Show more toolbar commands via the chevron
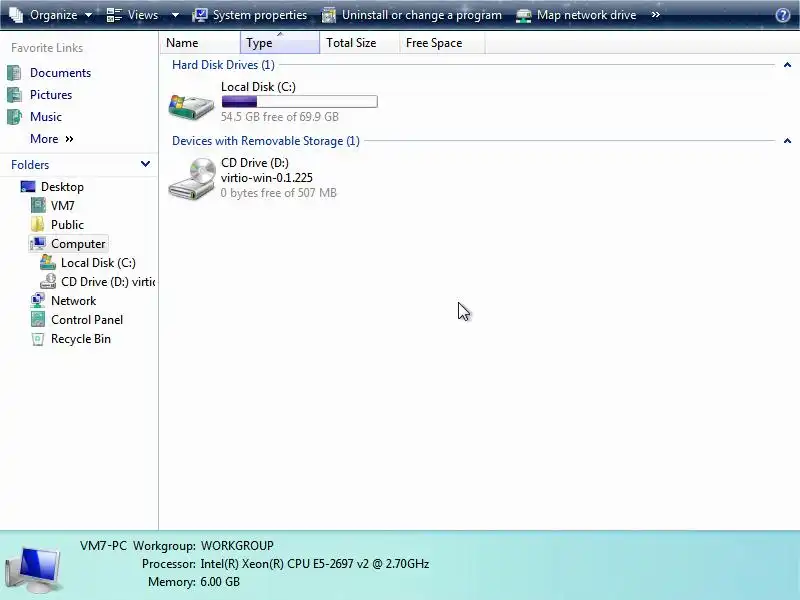This screenshot has height=600, width=800. tap(656, 15)
